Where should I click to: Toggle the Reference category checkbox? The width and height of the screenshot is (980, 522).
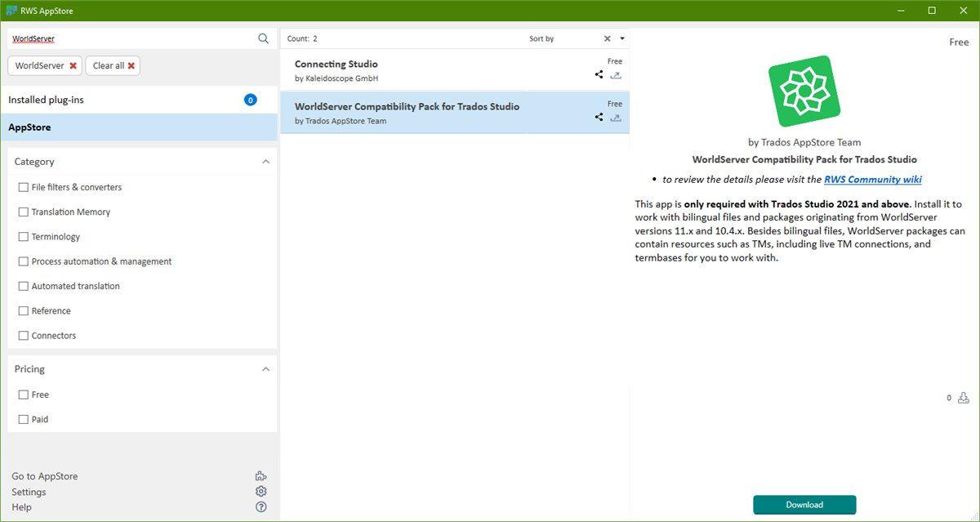click(23, 310)
